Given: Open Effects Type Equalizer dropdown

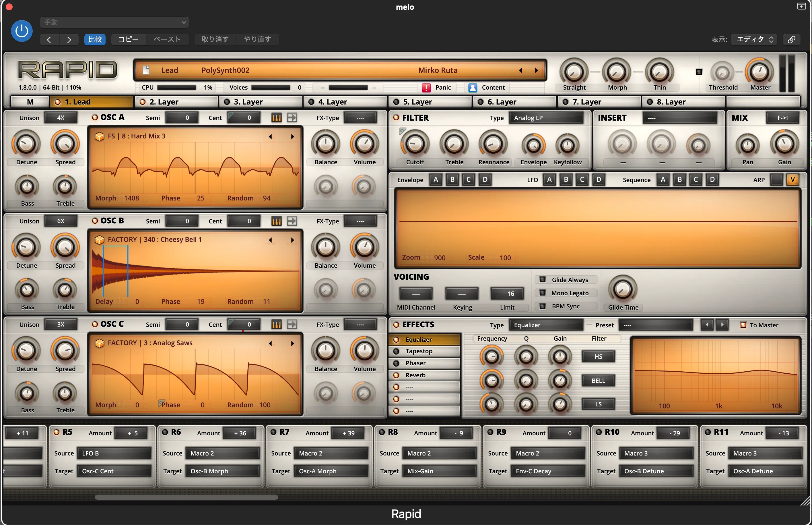Looking at the screenshot, I should 546,325.
